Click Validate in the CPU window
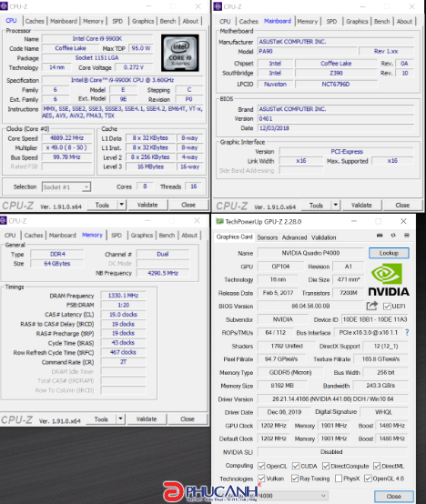This screenshot has height=504, width=426. click(147, 205)
